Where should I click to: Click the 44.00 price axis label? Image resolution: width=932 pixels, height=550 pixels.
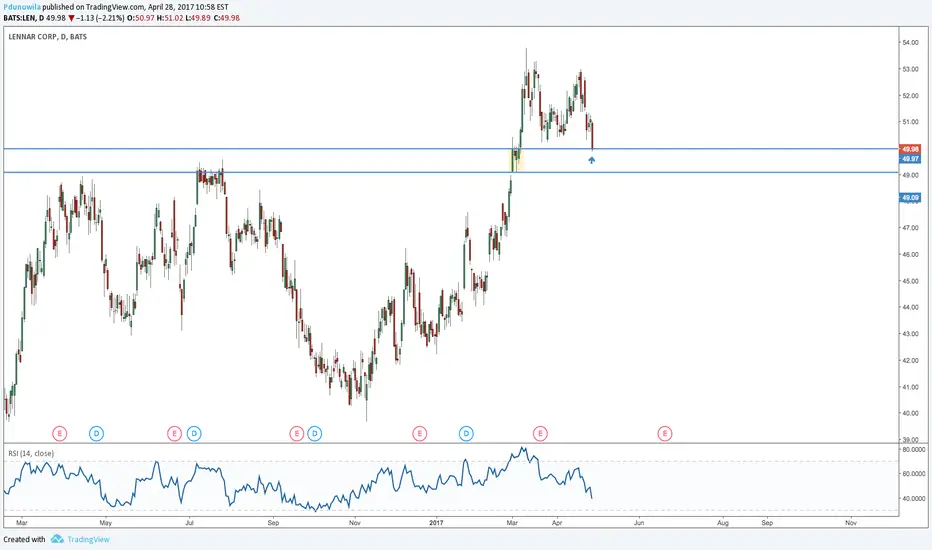pos(910,307)
